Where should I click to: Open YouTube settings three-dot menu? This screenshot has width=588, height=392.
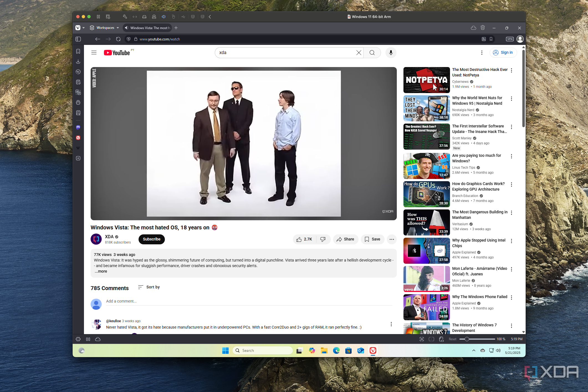(x=482, y=53)
